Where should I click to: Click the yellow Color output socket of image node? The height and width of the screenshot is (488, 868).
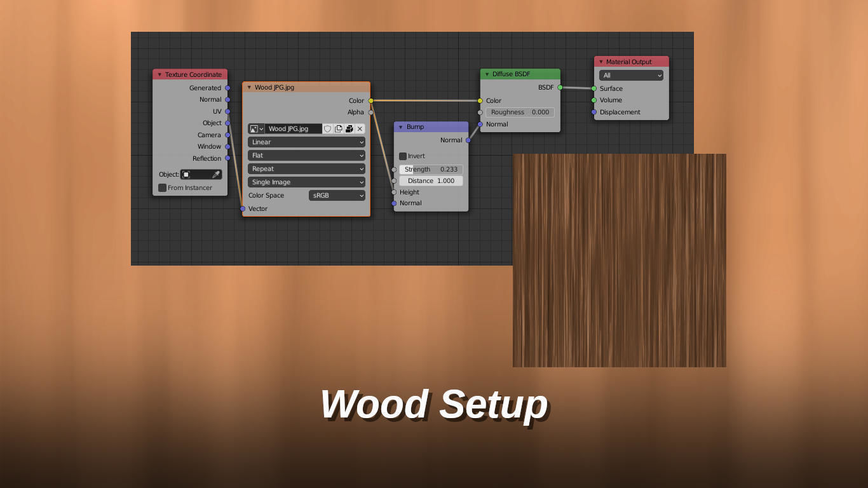click(371, 101)
